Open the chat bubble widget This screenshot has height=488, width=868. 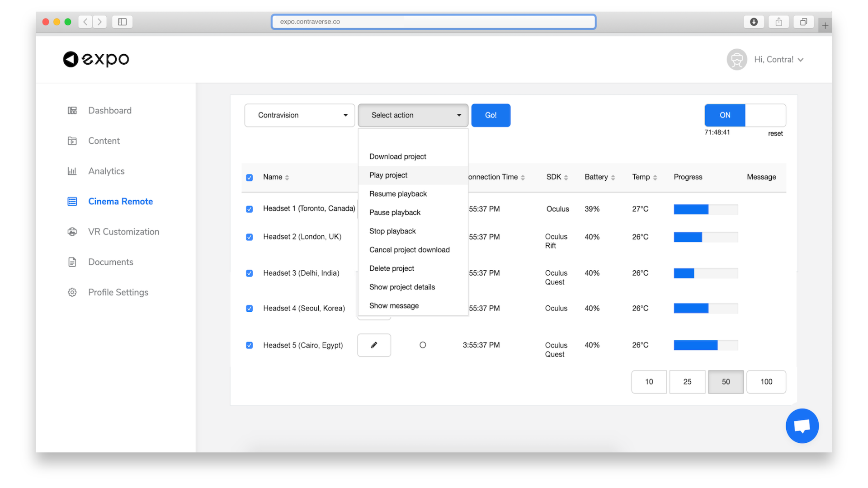tap(802, 426)
